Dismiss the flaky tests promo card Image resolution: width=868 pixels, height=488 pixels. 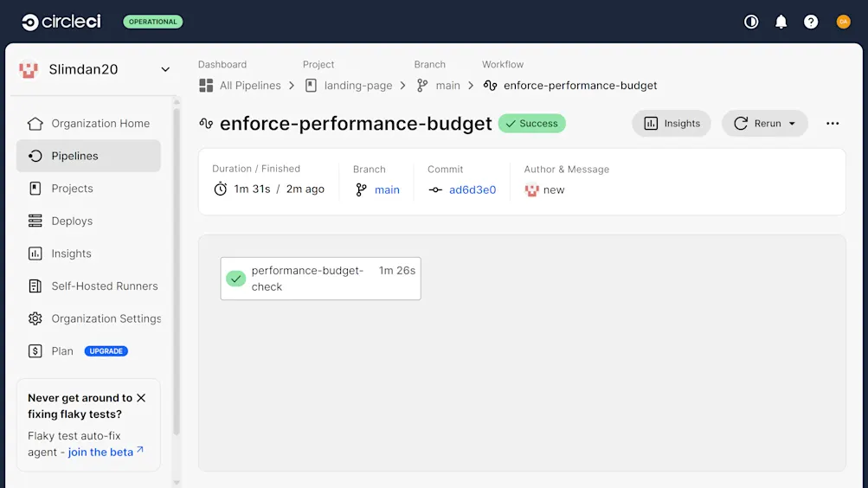click(x=141, y=398)
